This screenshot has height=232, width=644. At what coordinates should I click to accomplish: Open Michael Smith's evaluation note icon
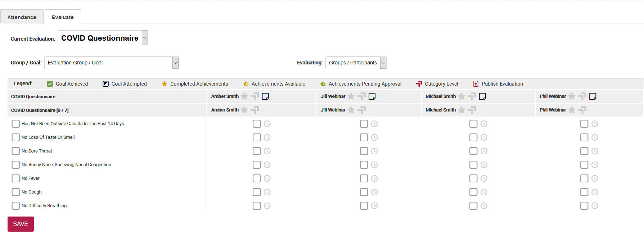click(482, 96)
